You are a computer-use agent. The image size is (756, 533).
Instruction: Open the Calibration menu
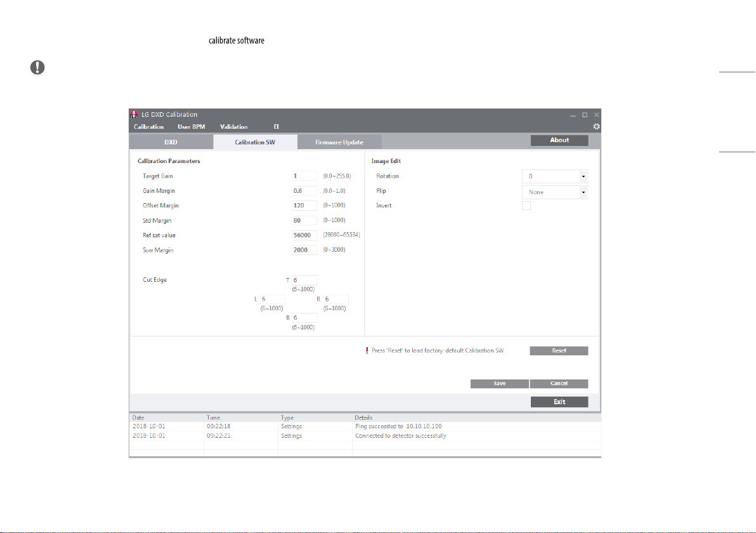(148, 127)
